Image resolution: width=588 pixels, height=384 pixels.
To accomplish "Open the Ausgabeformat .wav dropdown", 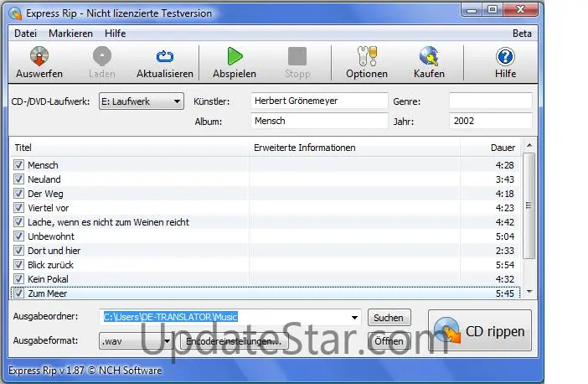I will point(136,341).
